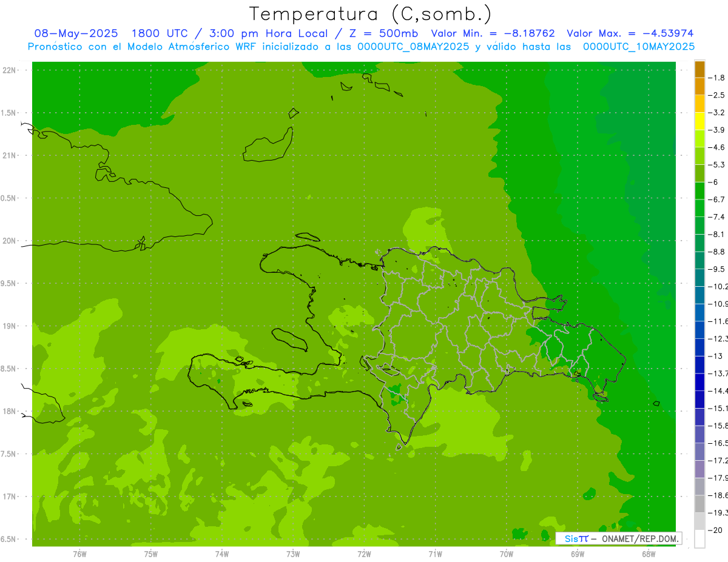Click the SisTT – ONAMET/REP.DOM. label

pos(619,538)
